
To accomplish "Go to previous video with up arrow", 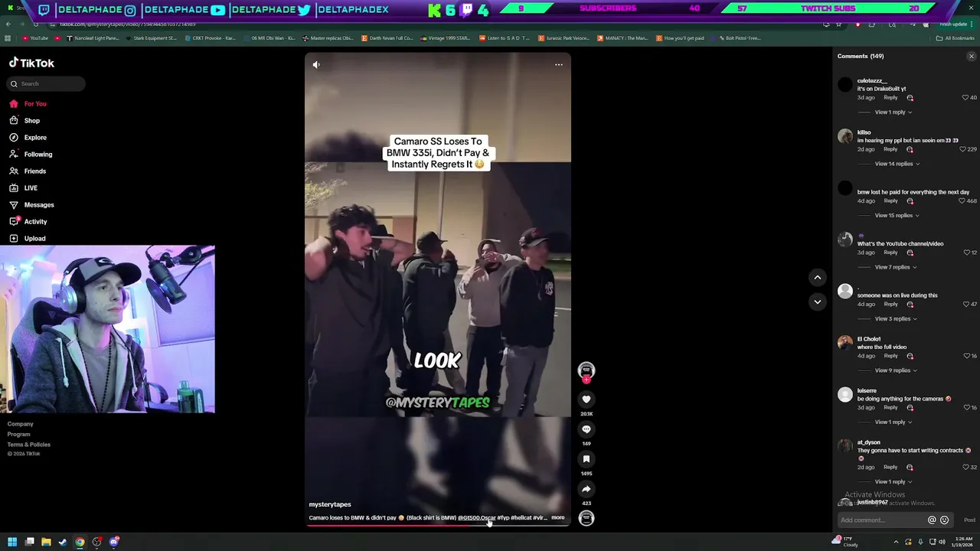I will [818, 278].
